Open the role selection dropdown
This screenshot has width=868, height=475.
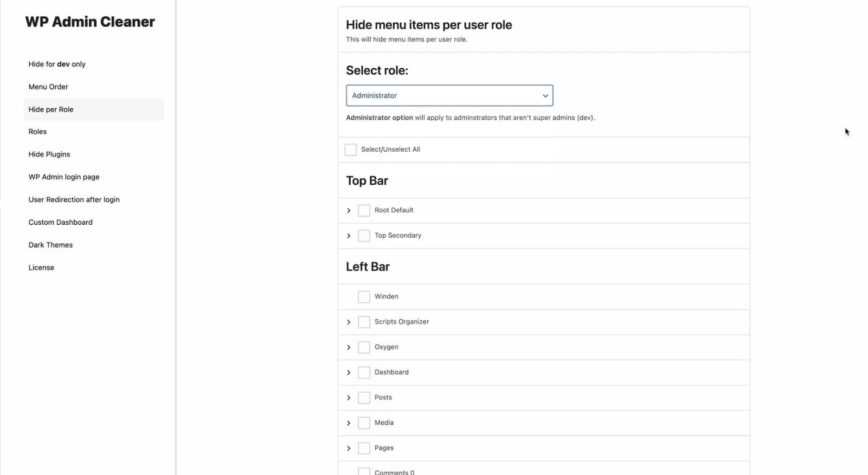pyautogui.click(x=449, y=95)
